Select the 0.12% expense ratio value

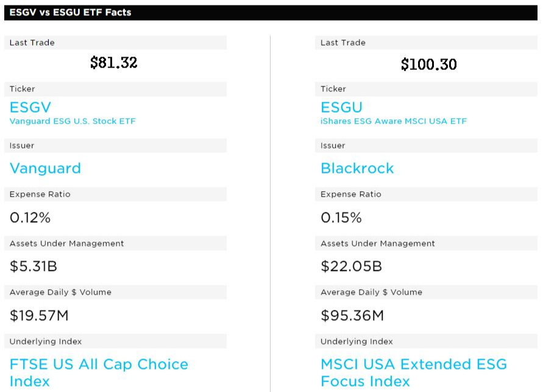(x=30, y=217)
